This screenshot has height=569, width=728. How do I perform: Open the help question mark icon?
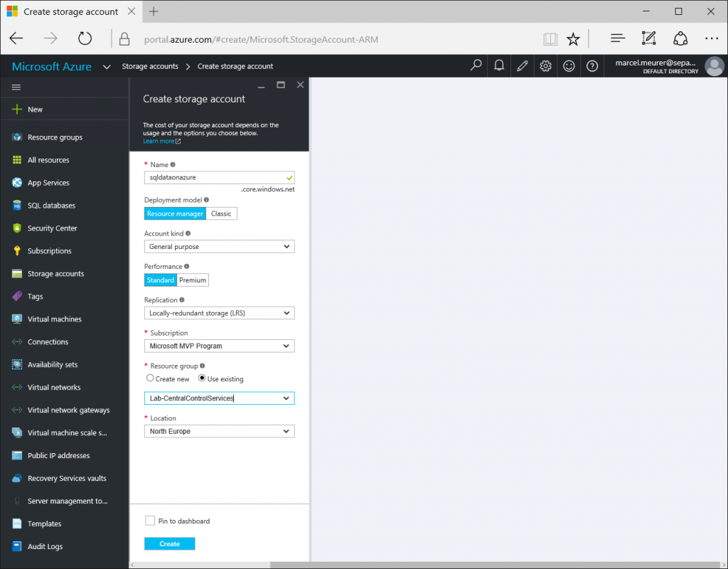(592, 66)
